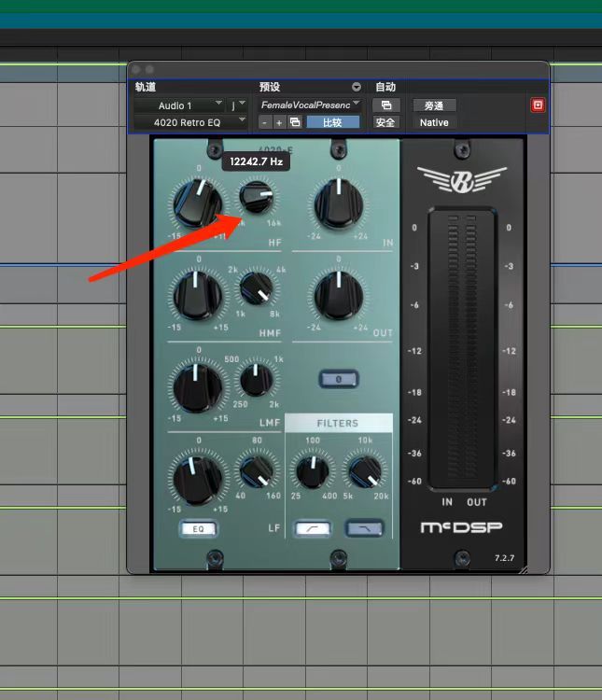This screenshot has height=700, width=602.
Task: Click the Retro winged R logo
Action: tap(462, 180)
